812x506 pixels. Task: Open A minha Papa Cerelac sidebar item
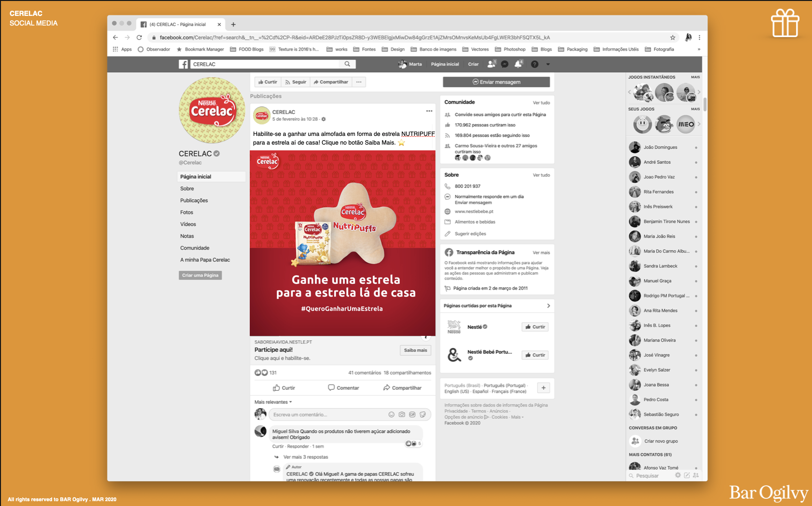[x=205, y=260]
